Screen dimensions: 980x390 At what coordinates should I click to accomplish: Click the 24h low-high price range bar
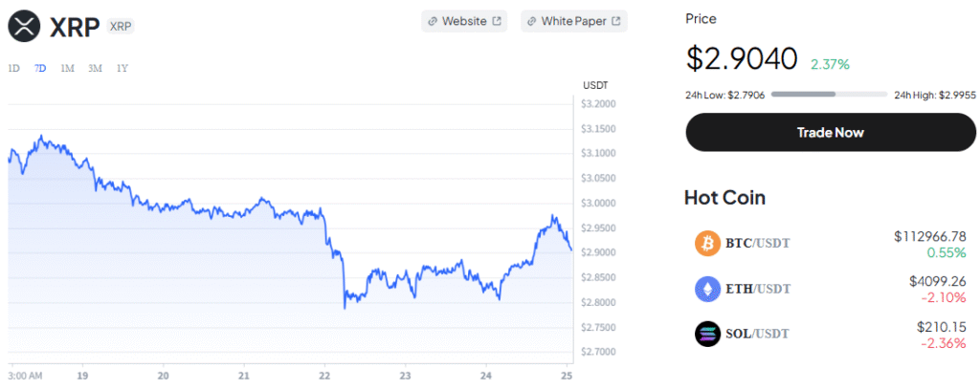pos(829,95)
